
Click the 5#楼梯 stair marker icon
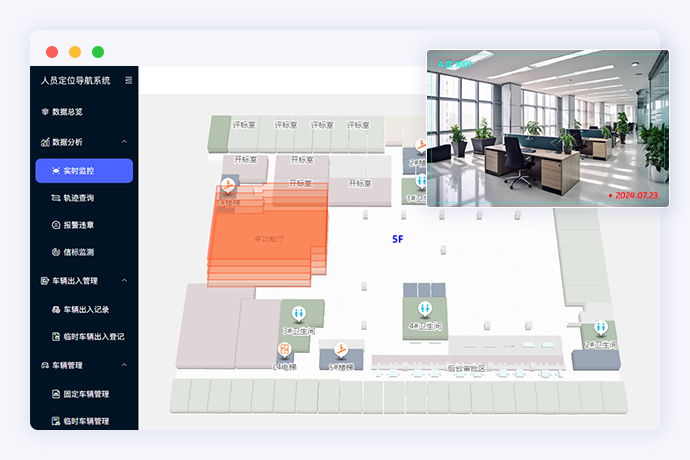(x=340, y=350)
